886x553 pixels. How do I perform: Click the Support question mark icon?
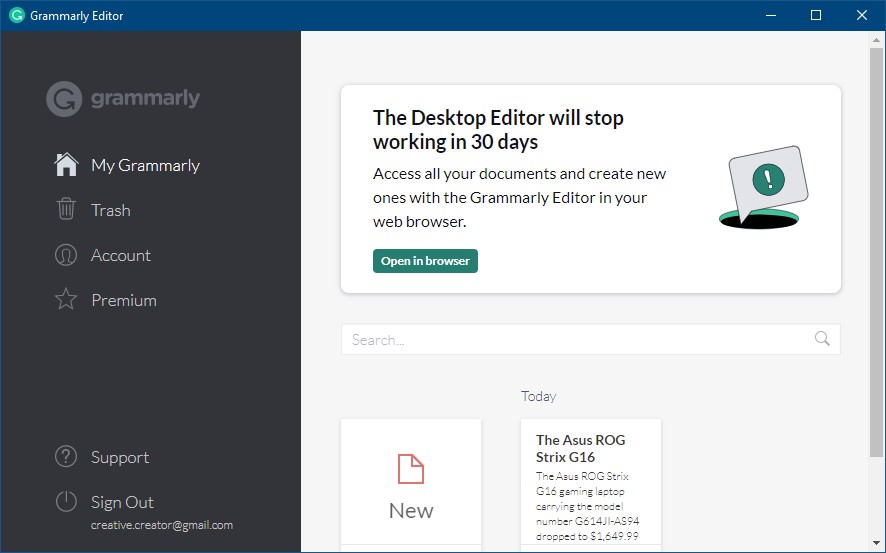click(x=66, y=457)
